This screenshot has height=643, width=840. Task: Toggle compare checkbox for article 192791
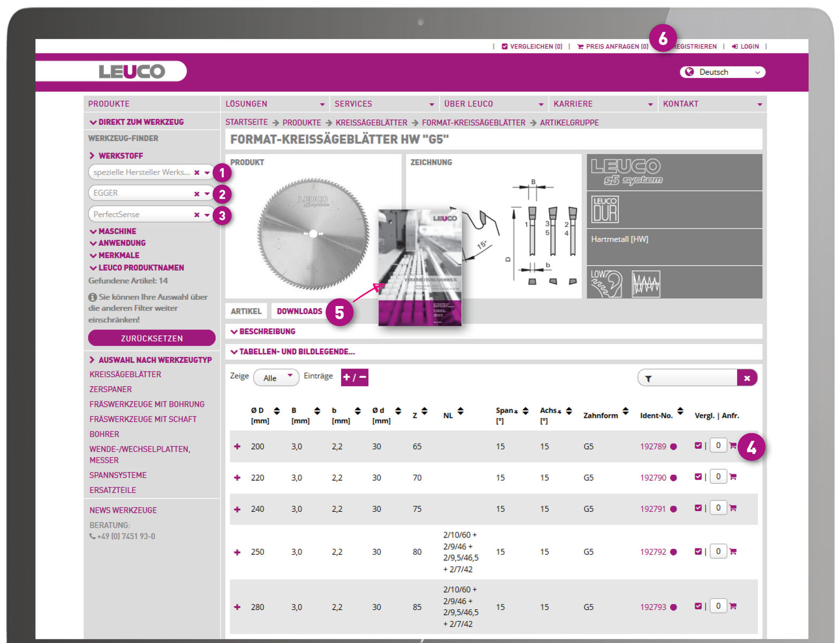point(698,507)
